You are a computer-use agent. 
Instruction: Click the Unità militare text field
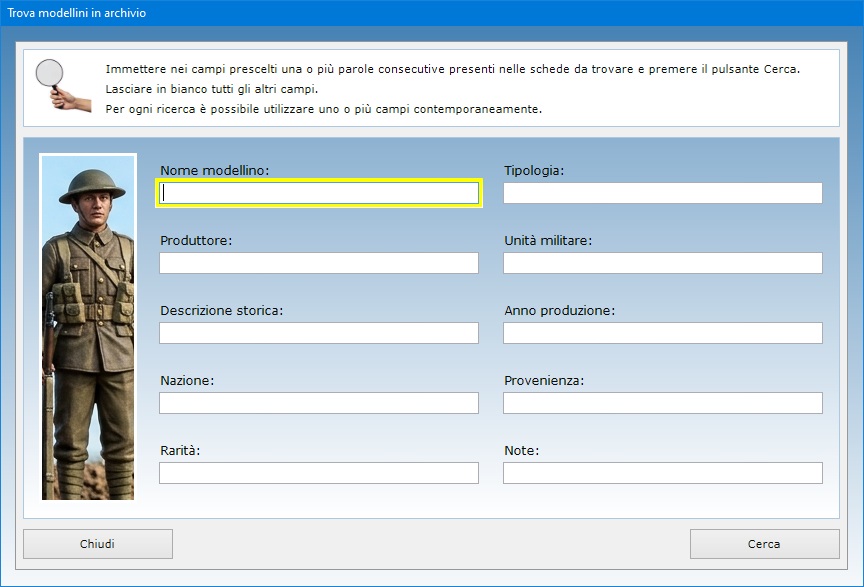pyautogui.click(x=662, y=263)
